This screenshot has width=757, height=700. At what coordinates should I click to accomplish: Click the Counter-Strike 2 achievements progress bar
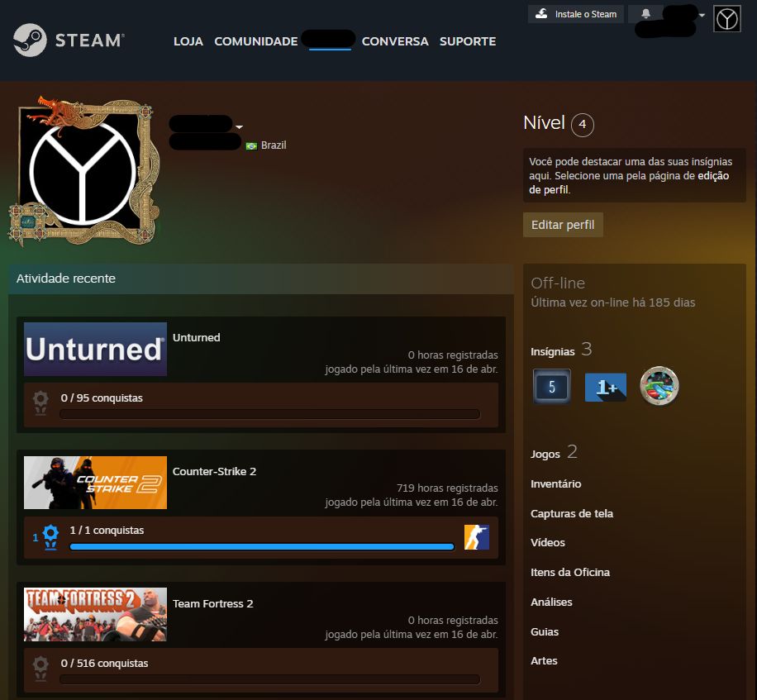[x=262, y=547]
